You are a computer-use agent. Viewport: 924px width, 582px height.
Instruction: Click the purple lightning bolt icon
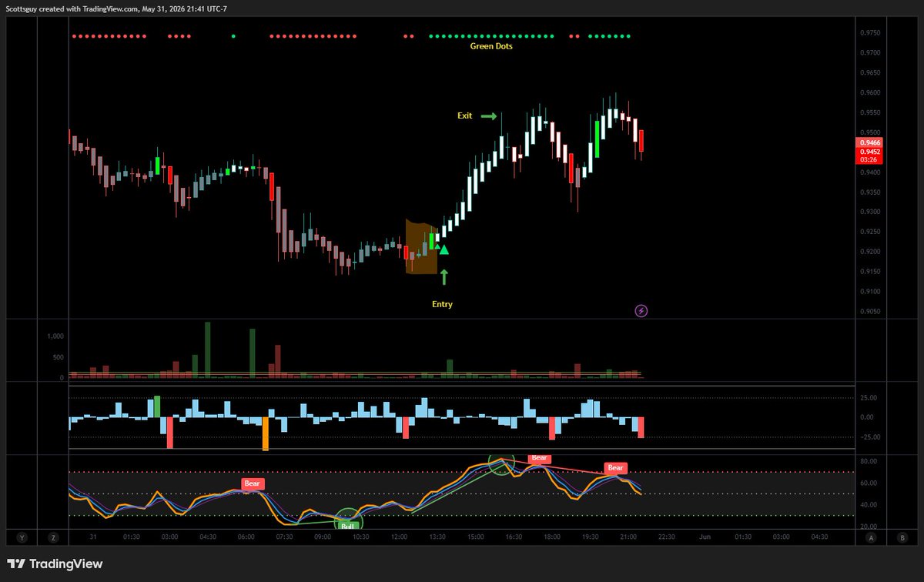[x=641, y=311]
